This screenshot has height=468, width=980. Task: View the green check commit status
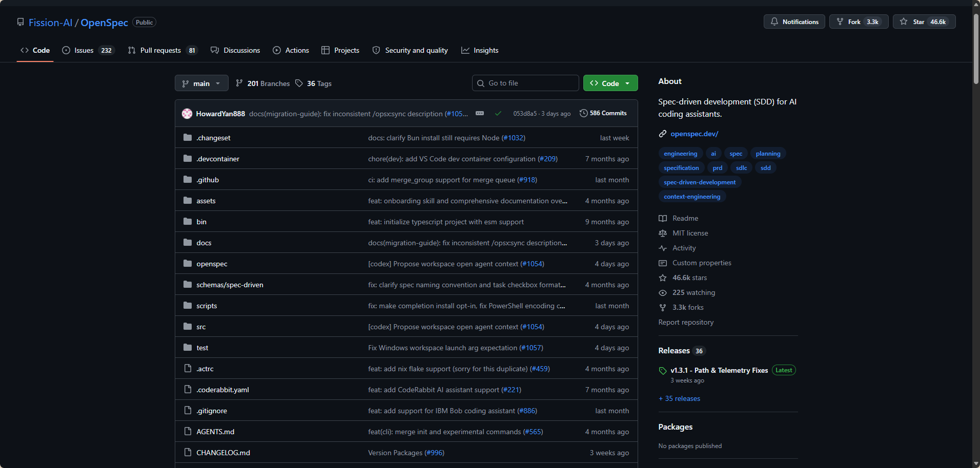pyautogui.click(x=498, y=114)
